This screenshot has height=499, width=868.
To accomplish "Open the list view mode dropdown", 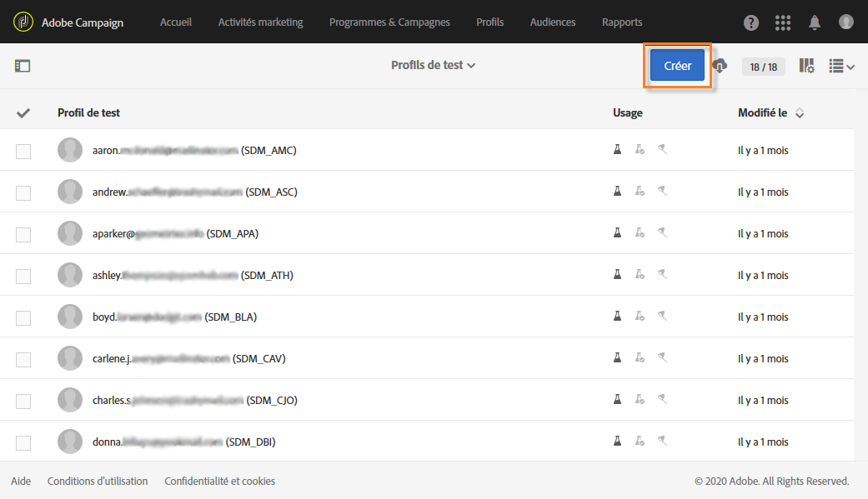I will coord(841,67).
